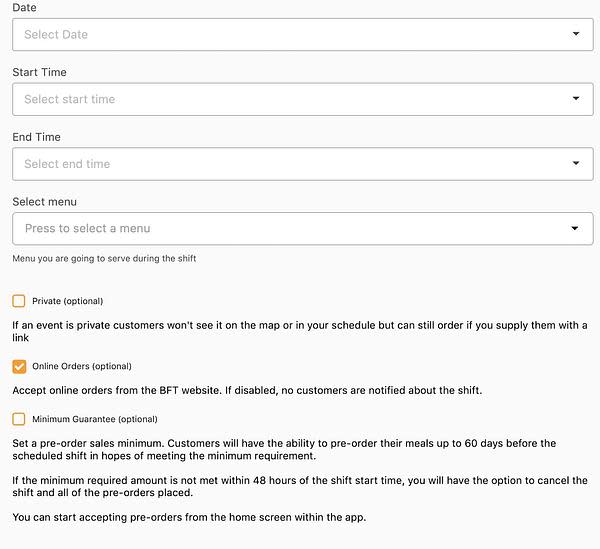Click the Private (optional) label

[68, 301]
